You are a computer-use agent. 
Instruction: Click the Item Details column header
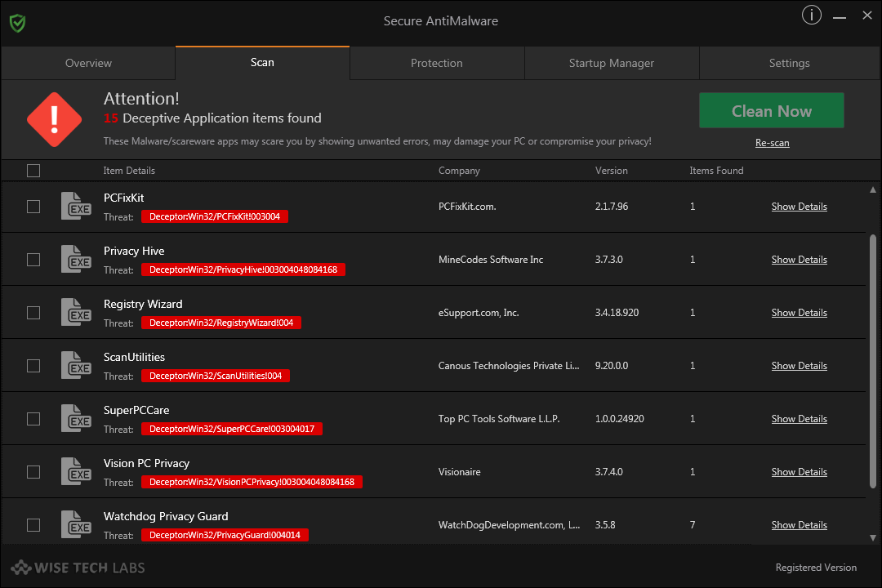pos(129,171)
